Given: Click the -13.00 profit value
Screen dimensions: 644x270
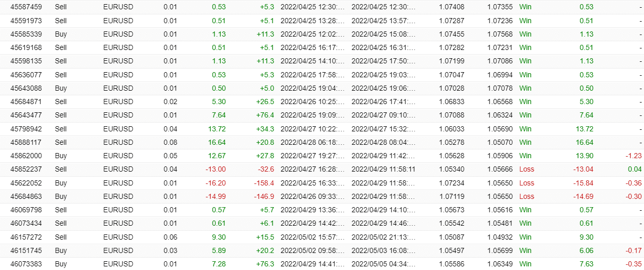Looking at the screenshot, I should 216,169.
